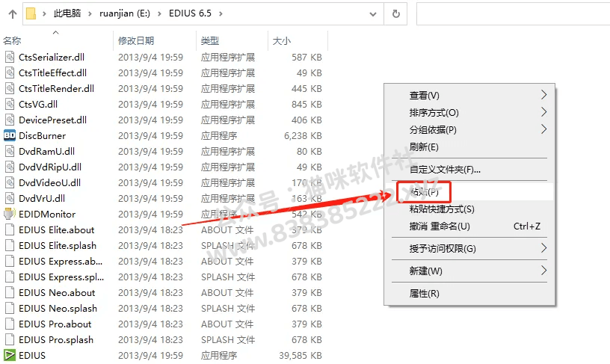Open 查看(V) submenu in context menu
The height and width of the screenshot is (364, 610).
469,95
